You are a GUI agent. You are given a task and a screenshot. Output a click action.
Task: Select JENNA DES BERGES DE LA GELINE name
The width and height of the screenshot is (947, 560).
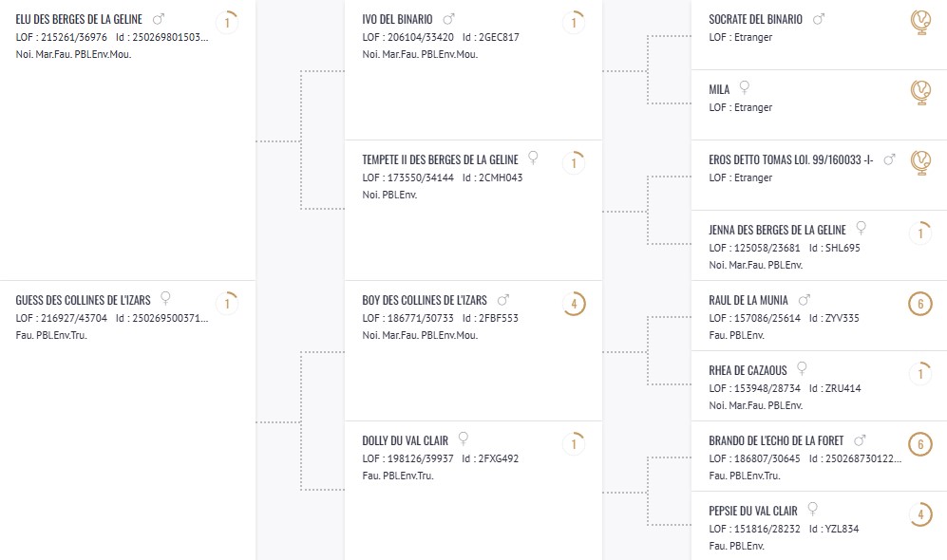click(777, 230)
